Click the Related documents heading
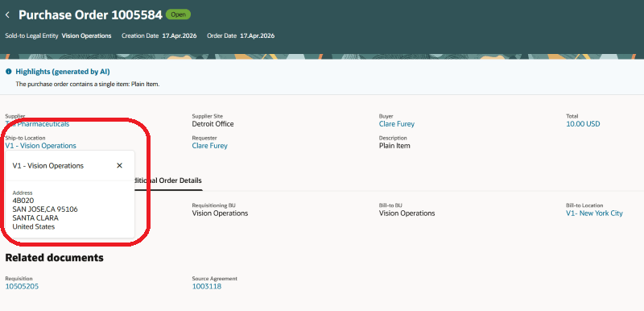Viewport: 644px width, 311px height. [x=54, y=258]
